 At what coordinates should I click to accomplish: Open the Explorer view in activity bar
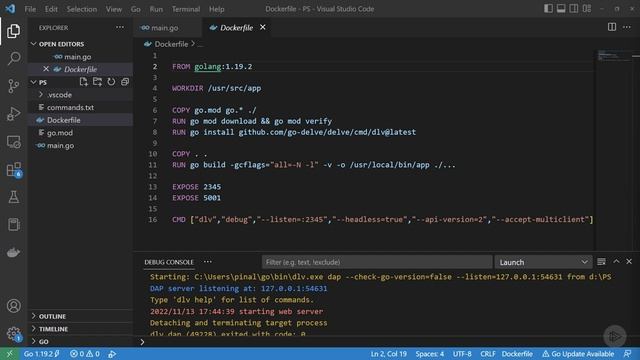pos(13,31)
